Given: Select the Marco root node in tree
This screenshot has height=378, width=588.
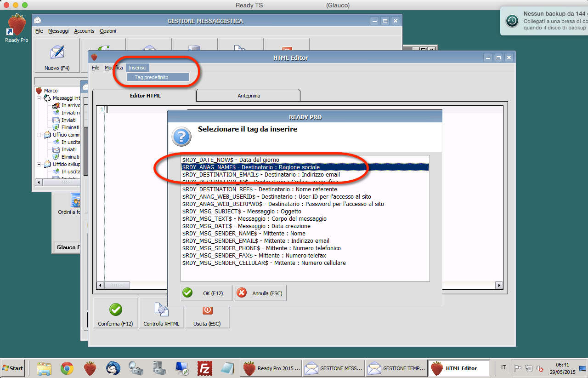Looking at the screenshot, I should [x=47, y=91].
